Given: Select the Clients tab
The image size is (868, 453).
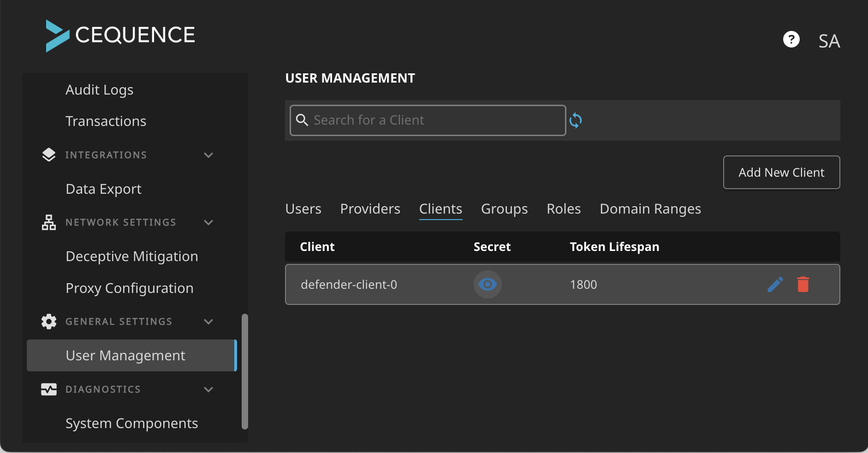Looking at the screenshot, I should [440, 209].
